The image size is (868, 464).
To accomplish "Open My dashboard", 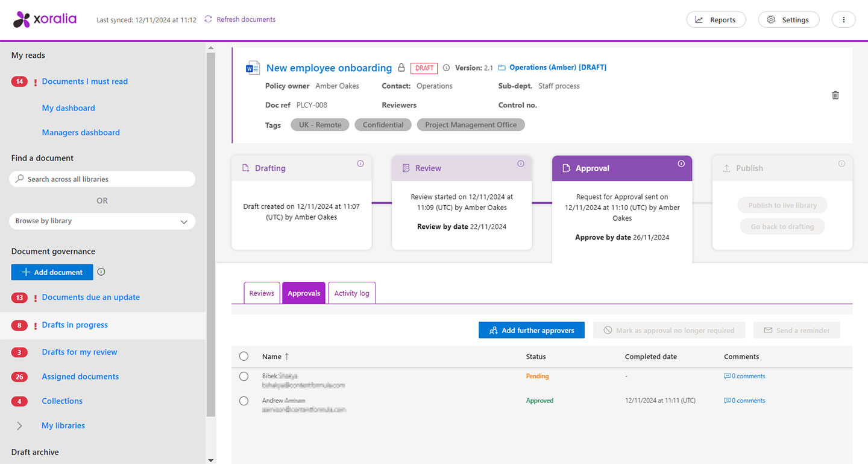I will click(x=69, y=108).
